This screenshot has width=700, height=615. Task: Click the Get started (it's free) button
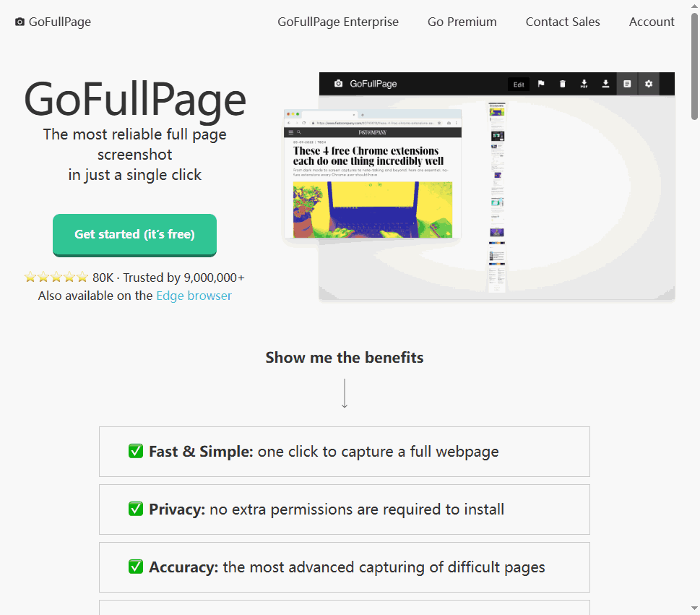pyautogui.click(x=134, y=234)
